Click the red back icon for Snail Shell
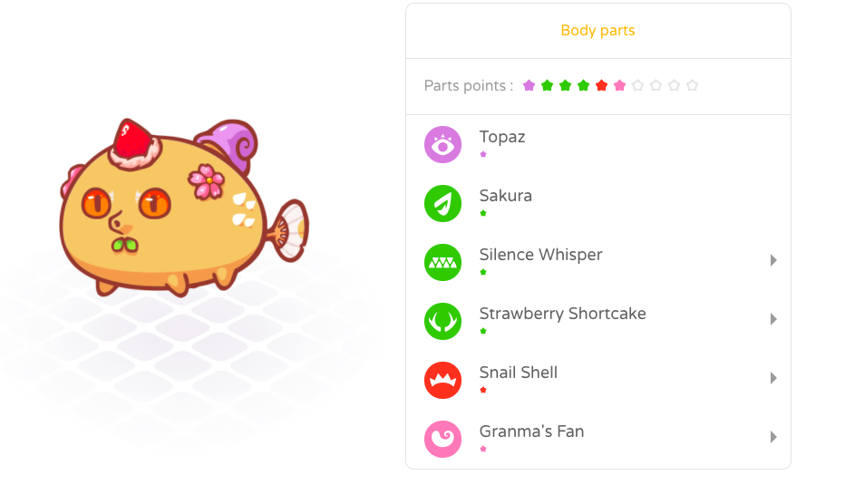This screenshot has width=845, height=504. 442,380
